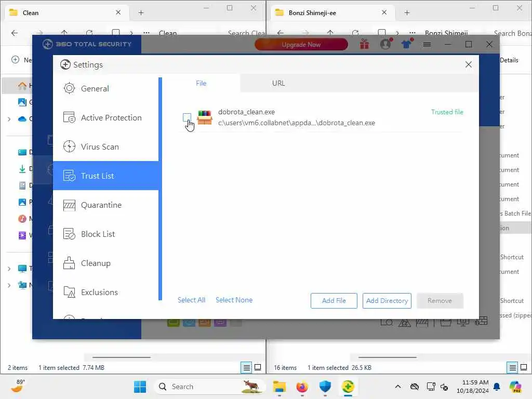Click the Remove button

(440, 301)
